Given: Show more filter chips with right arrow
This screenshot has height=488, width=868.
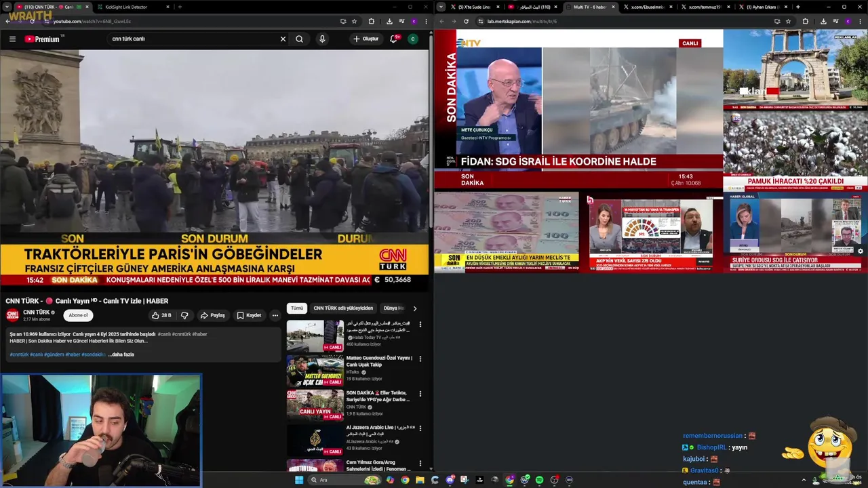Looking at the screenshot, I should 415,308.
